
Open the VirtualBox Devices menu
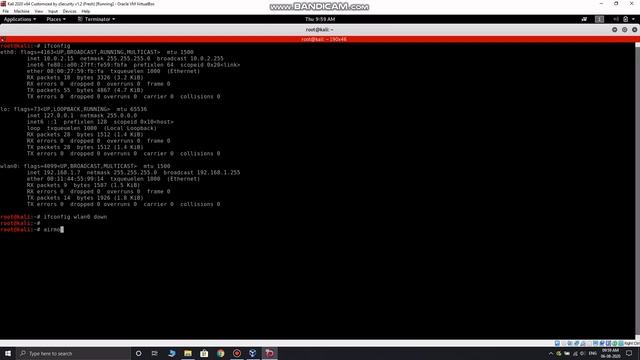pyautogui.click(x=69, y=11)
